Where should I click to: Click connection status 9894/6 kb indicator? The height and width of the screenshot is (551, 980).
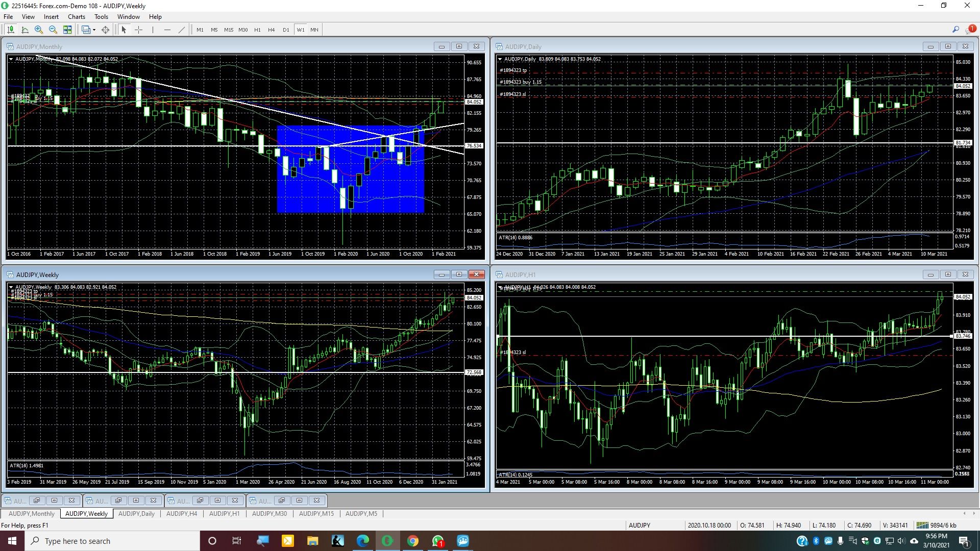coord(937,525)
